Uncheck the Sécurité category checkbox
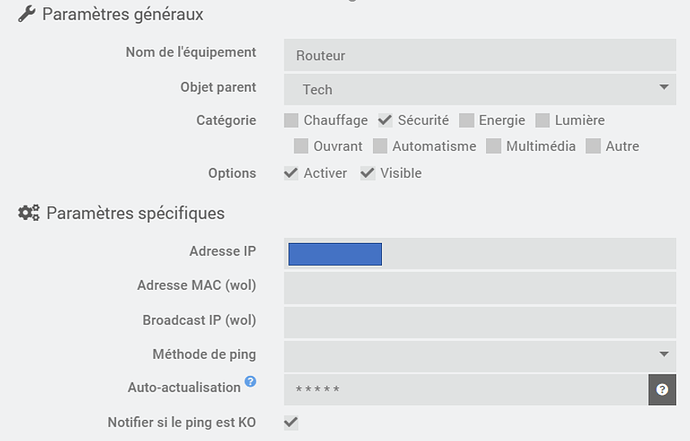The image size is (690, 441). (x=385, y=121)
